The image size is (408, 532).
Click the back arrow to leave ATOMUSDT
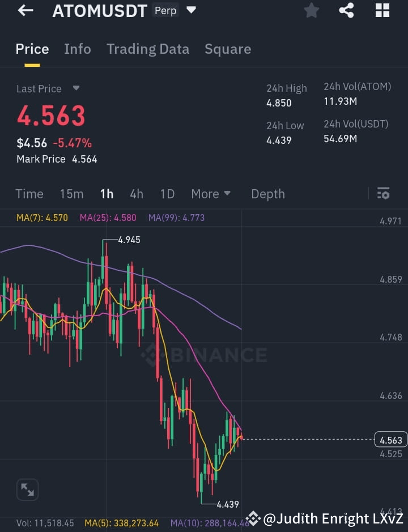tap(25, 10)
